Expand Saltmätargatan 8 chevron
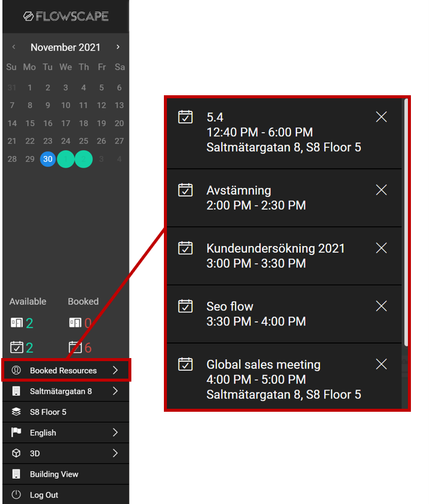The height and width of the screenshot is (504, 429). (x=115, y=391)
